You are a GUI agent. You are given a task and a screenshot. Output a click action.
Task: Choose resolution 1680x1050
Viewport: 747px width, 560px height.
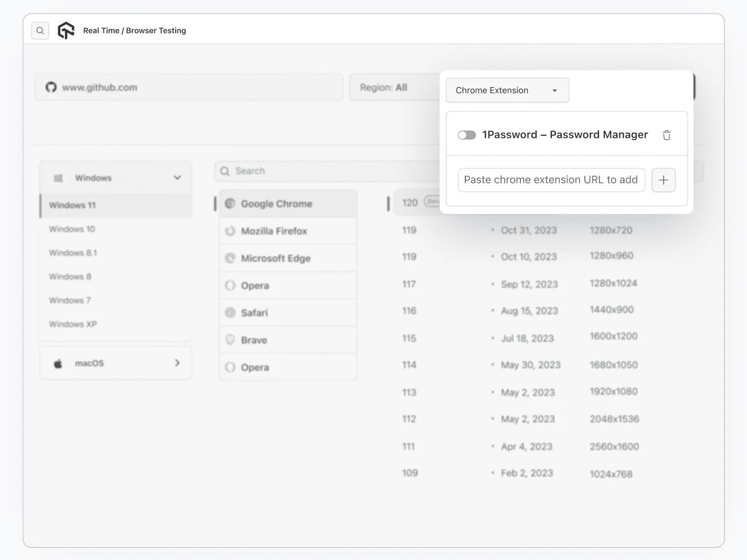point(614,365)
